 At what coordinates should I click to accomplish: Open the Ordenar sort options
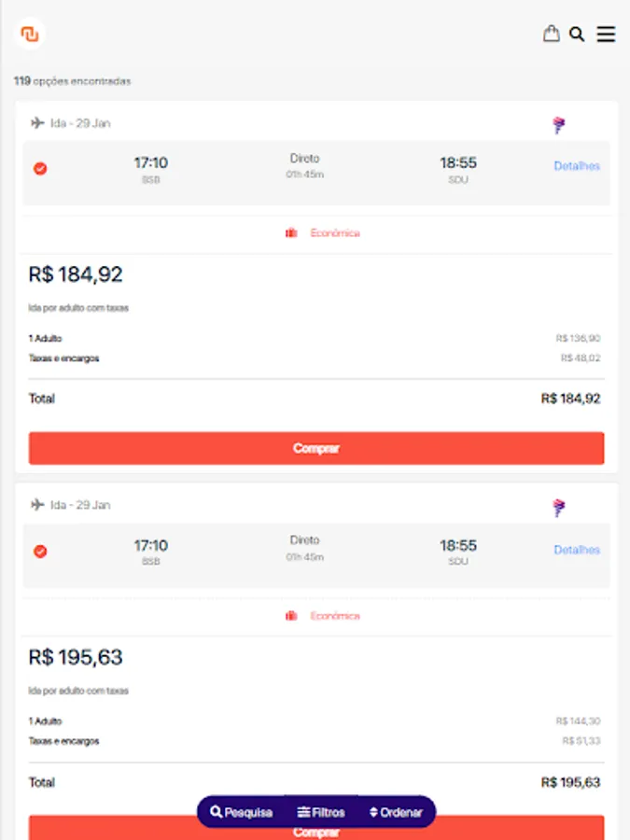[397, 812]
